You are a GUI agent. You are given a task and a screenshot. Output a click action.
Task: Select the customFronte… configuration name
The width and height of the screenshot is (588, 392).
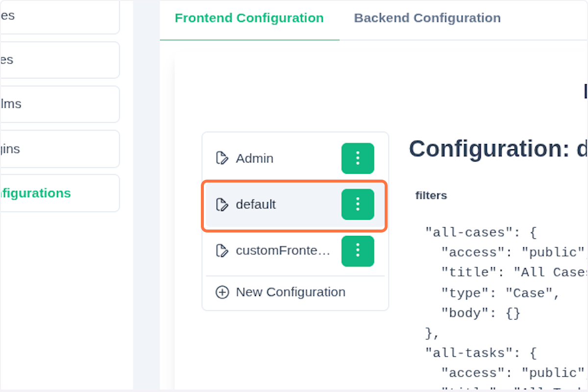click(283, 251)
